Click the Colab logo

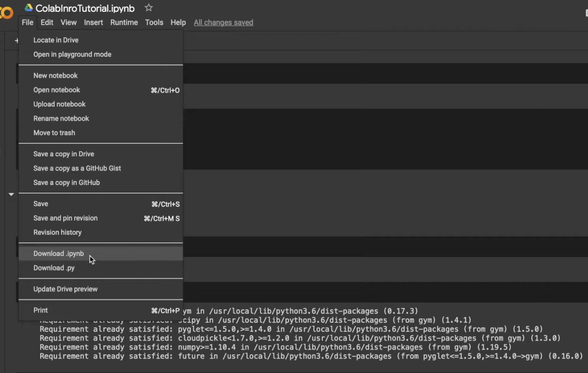pyautogui.click(x=6, y=13)
